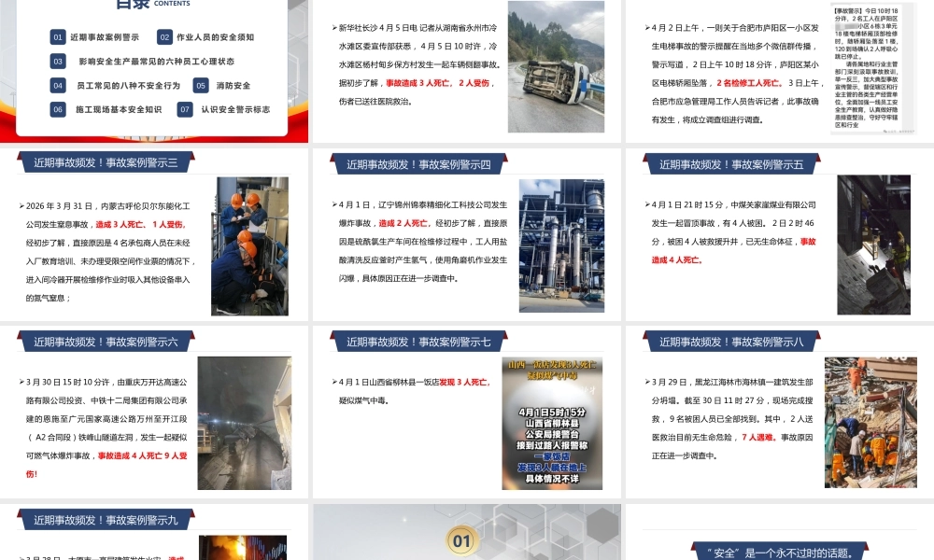Click the 山西一饭店 news image
Screen dimensions: 934x560
point(552,423)
